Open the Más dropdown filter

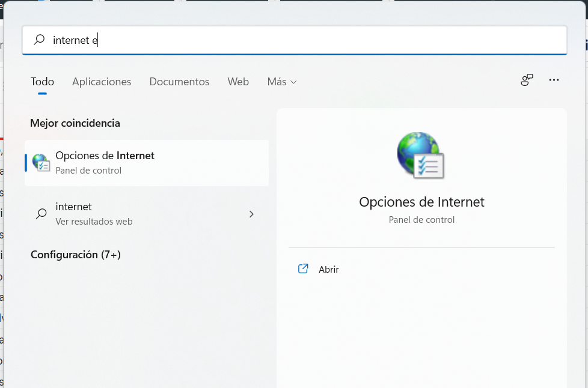[x=281, y=82]
